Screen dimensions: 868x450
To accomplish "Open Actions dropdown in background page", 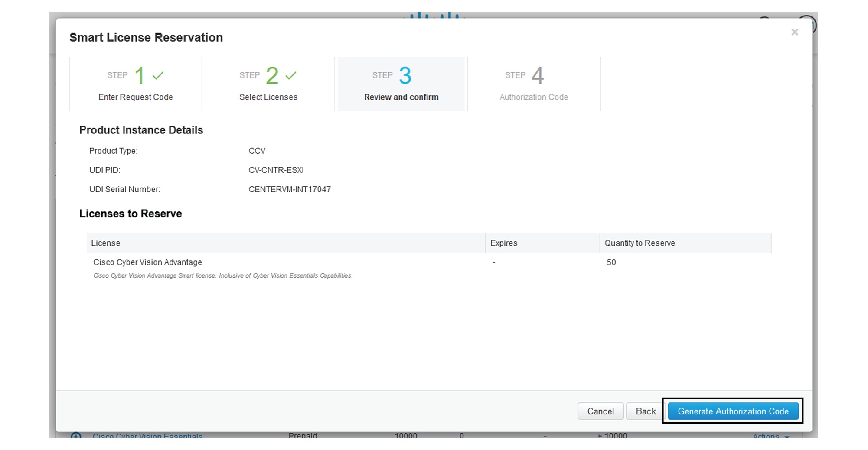I will pyautogui.click(x=771, y=435).
